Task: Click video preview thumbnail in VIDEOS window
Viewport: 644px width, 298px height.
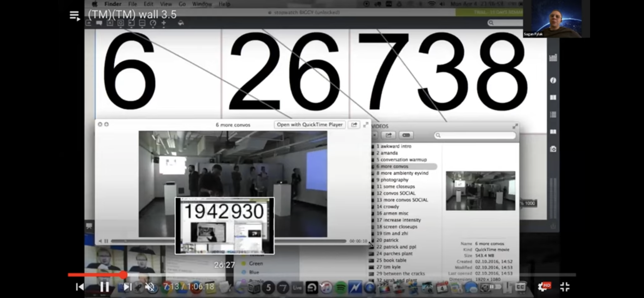Action: (x=480, y=191)
